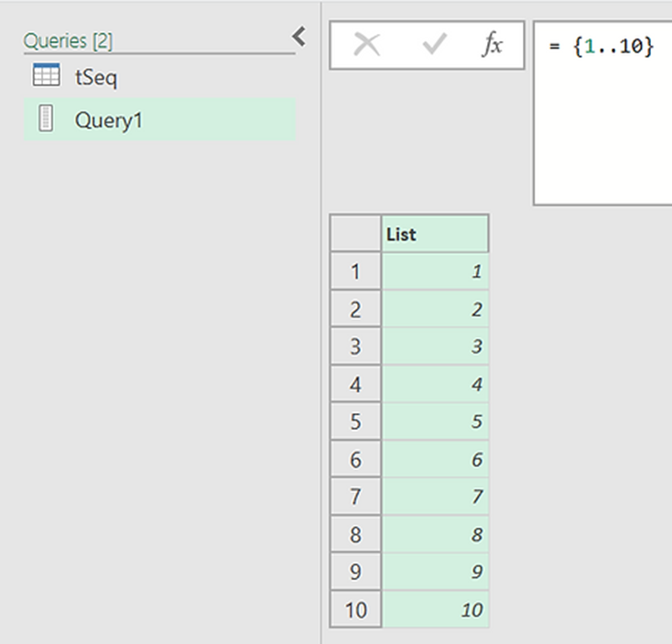672x644 pixels.
Task: Collapse the Queries pane with chevron
Action: tap(298, 37)
